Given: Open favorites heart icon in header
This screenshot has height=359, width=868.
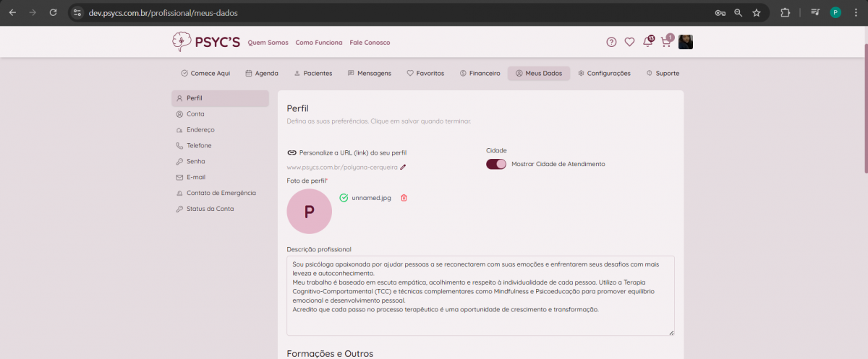Looking at the screenshot, I should (x=629, y=42).
